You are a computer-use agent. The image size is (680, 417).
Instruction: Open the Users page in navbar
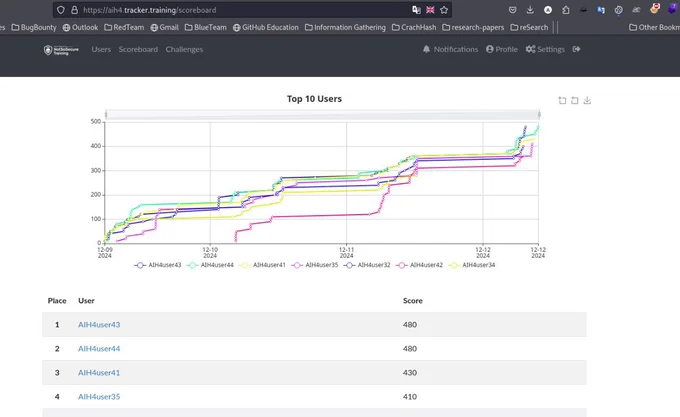(101, 49)
